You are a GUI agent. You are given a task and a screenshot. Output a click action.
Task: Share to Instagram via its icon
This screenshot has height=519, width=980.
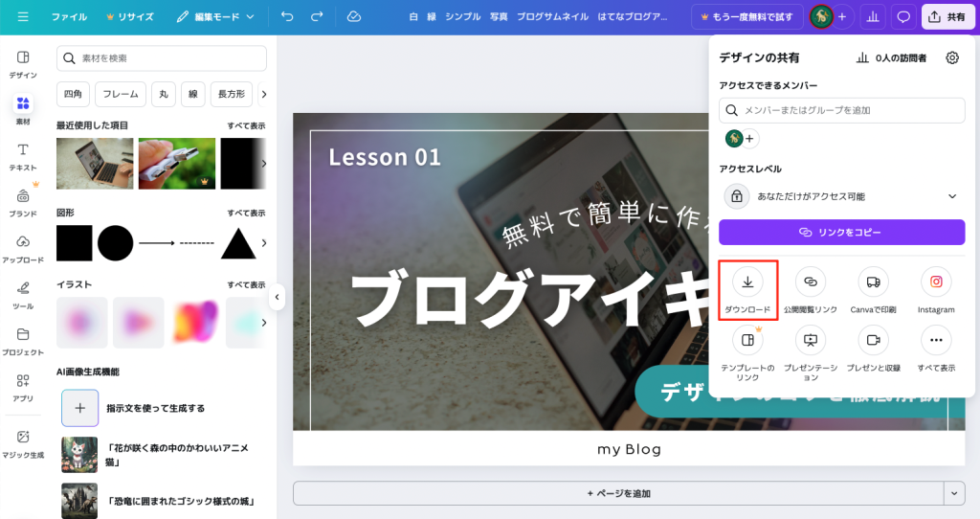(935, 282)
